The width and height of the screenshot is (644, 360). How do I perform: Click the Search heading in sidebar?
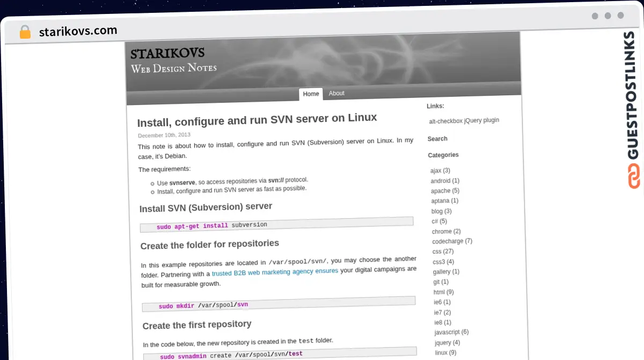437,139
